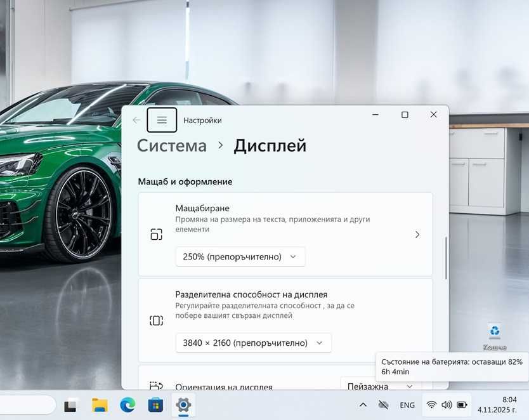Click the Мащабиране scaling icon

pyautogui.click(x=156, y=234)
